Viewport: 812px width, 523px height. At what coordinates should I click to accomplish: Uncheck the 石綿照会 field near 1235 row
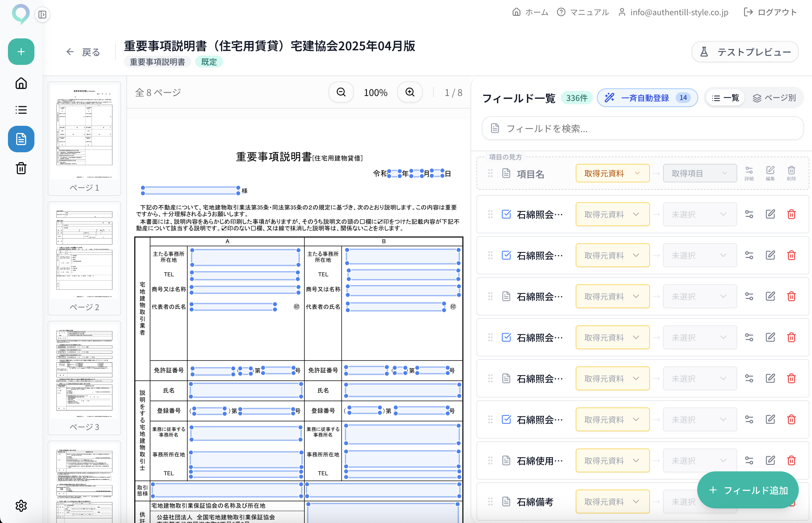(x=506, y=419)
